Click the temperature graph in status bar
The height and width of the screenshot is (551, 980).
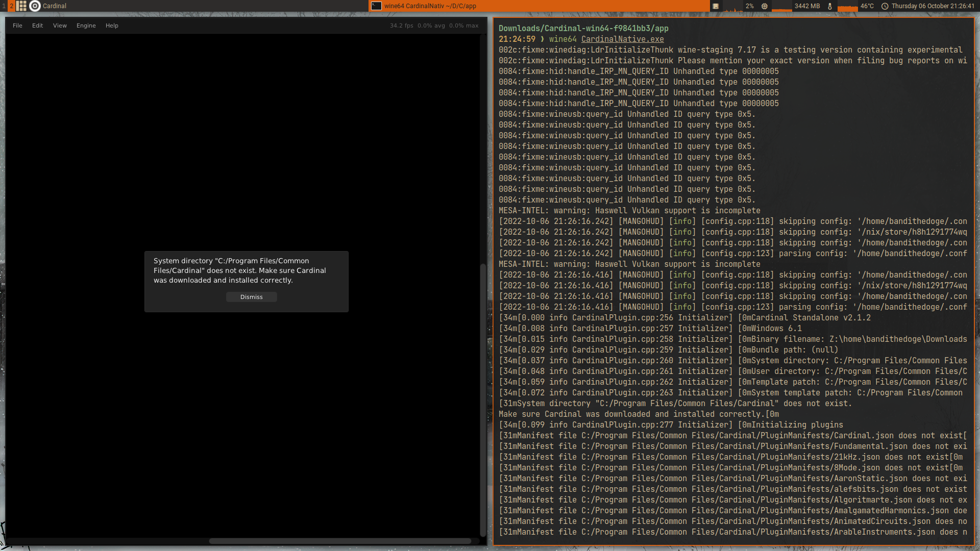pyautogui.click(x=848, y=7)
